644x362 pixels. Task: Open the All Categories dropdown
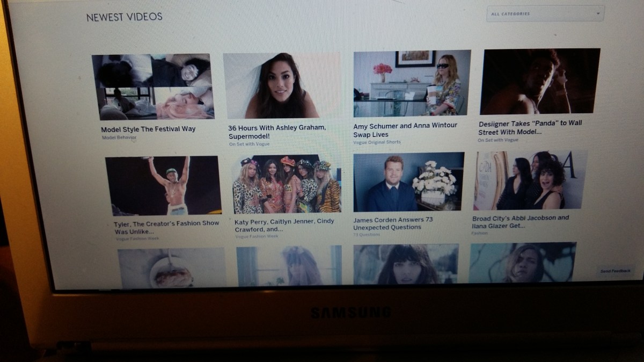tap(545, 13)
